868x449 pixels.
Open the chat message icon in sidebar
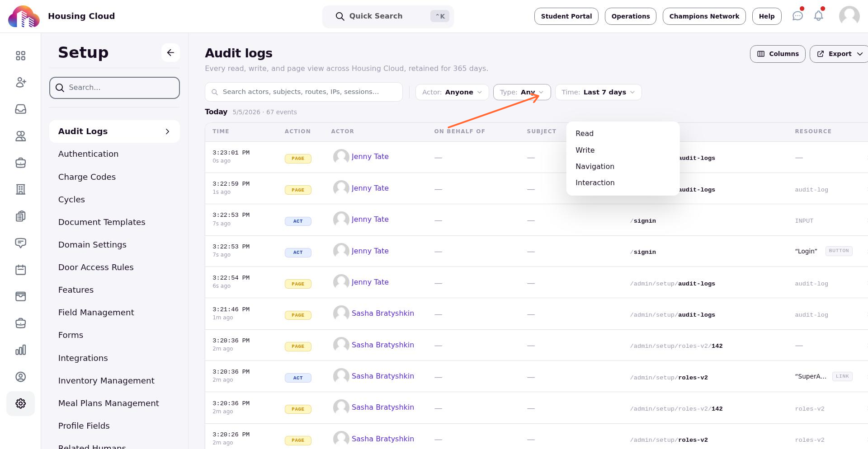click(20, 243)
